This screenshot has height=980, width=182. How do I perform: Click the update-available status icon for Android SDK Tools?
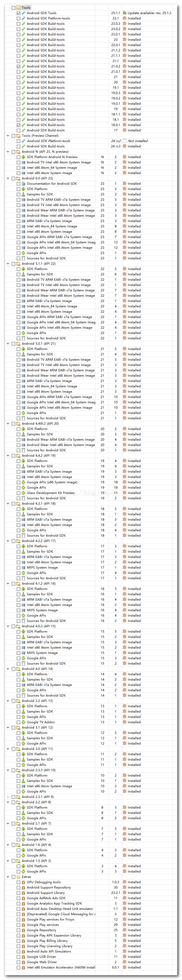[125, 13]
